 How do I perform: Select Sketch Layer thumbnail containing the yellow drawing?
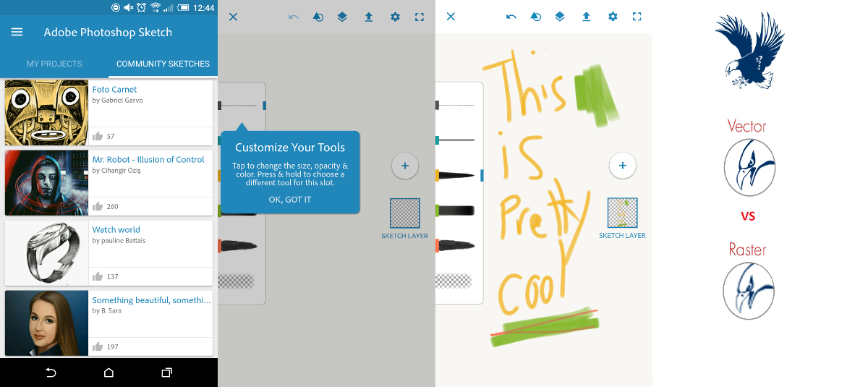click(623, 213)
